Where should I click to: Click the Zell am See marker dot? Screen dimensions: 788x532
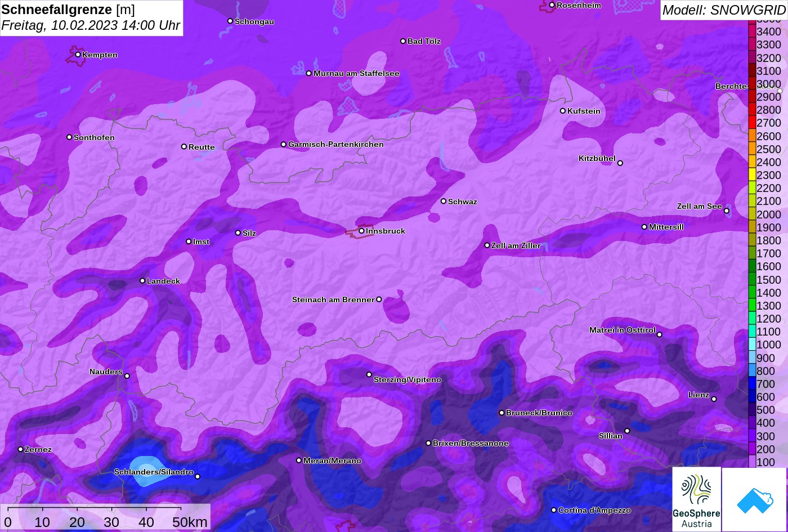[727, 211]
